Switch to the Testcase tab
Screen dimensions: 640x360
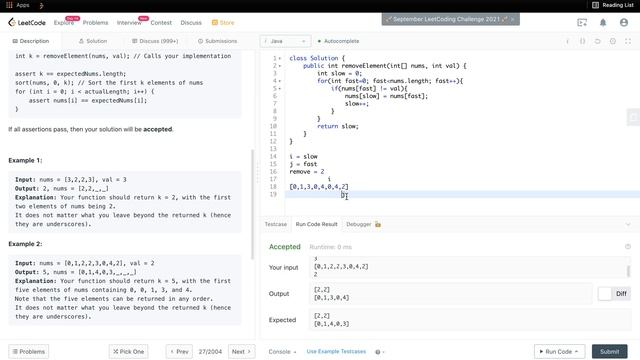point(276,224)
